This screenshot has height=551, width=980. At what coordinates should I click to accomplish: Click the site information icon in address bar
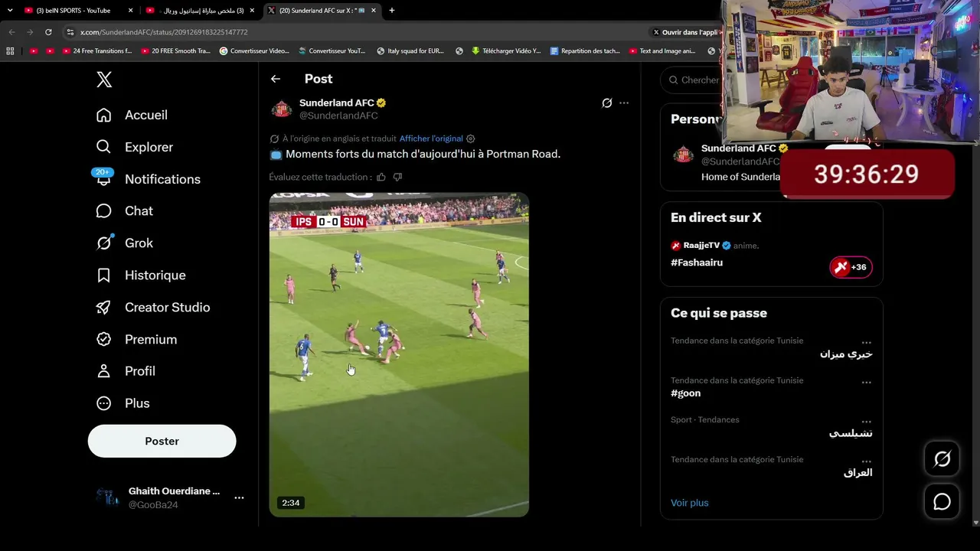pyautogui.click(x=70, y=32)
